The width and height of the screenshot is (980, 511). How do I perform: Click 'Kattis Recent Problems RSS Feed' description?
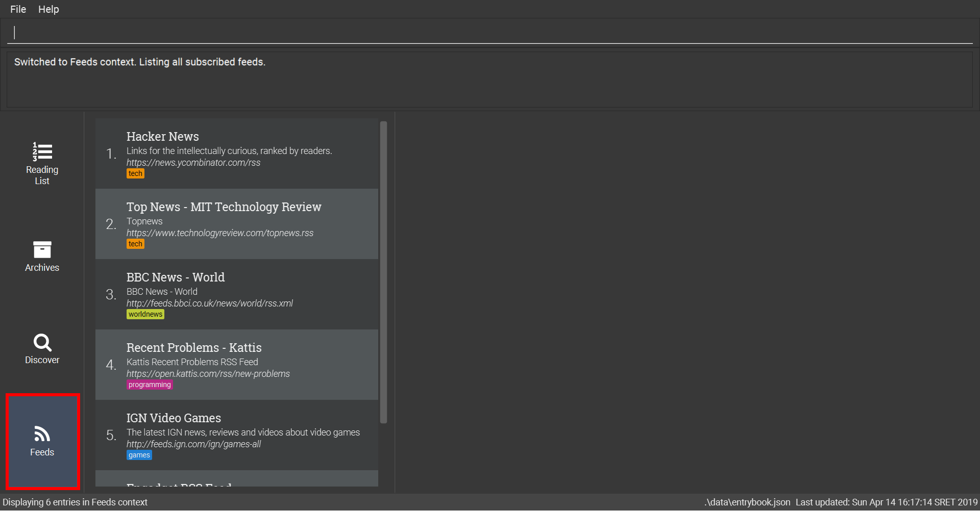[192, 362]
